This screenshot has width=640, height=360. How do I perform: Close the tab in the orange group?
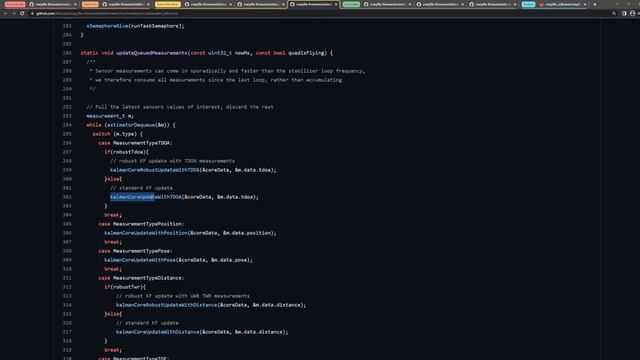pos(148,4)
